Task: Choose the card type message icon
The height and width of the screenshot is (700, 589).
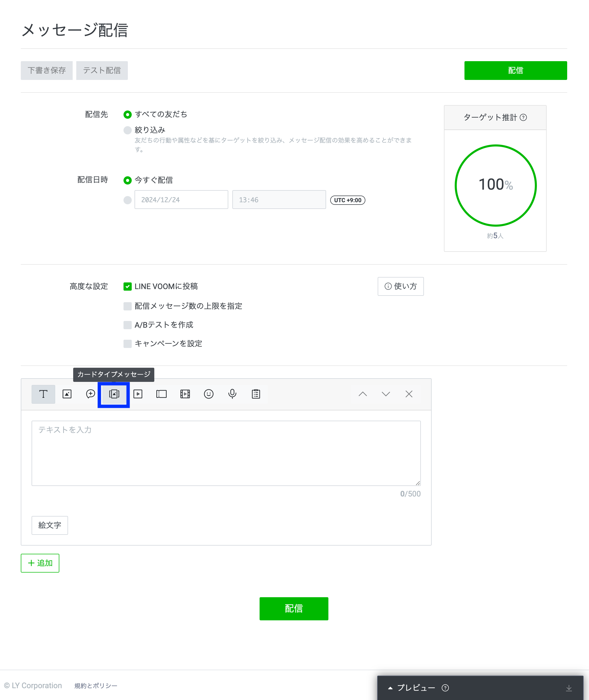Action: click(x=114, y=394)
